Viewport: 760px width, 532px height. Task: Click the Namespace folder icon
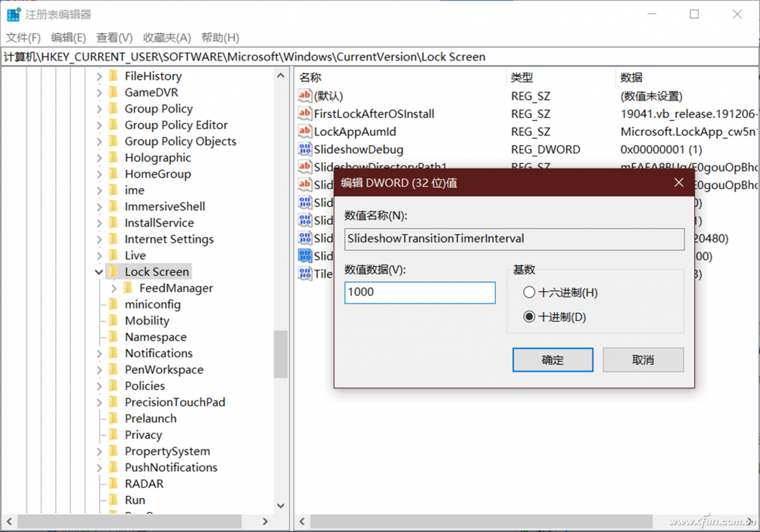(113, 337)
